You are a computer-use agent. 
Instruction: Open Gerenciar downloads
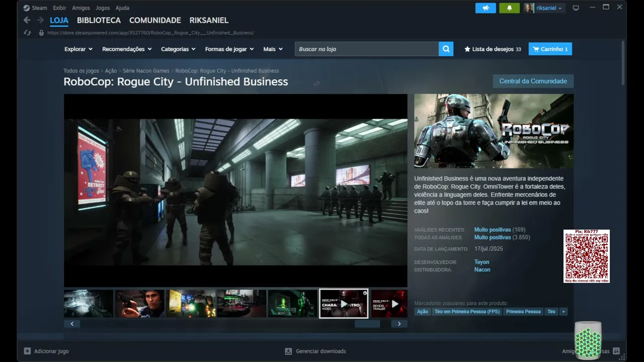click(x=315, y=351)
